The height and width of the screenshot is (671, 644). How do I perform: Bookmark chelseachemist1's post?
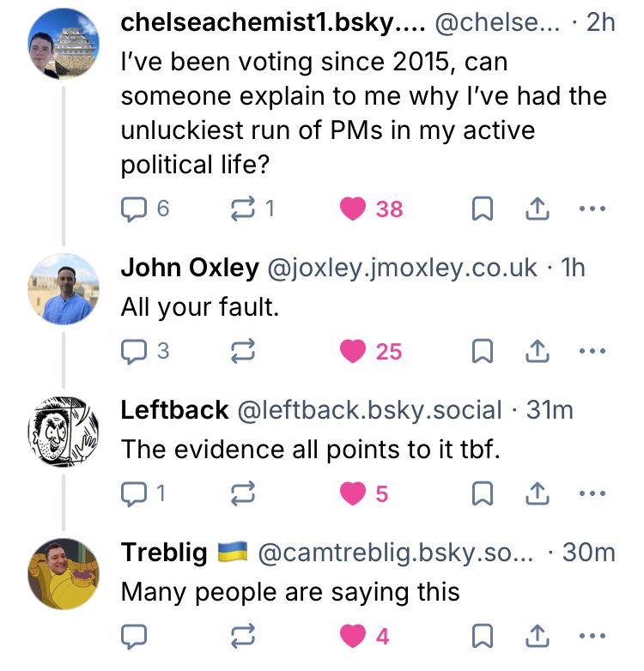(483, 209)
